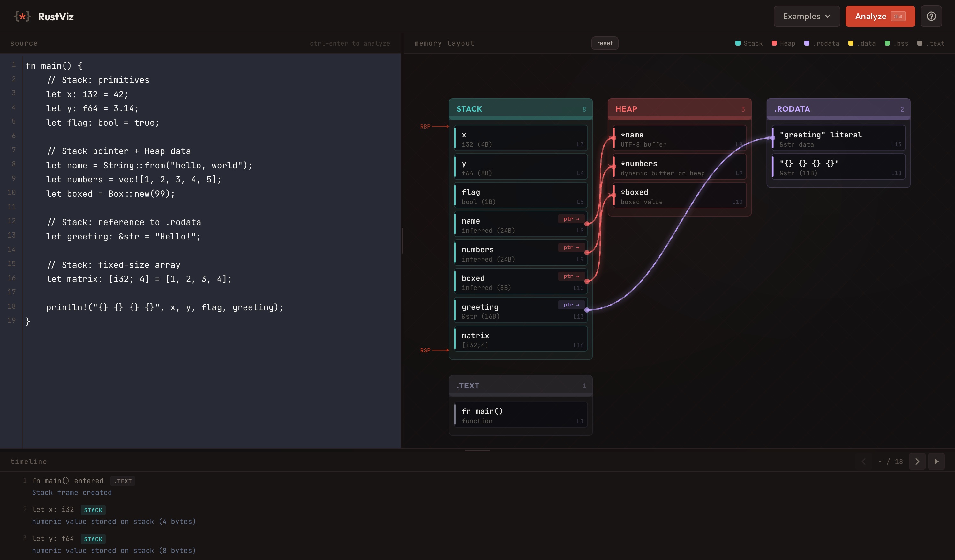This screenshot has width=955, height=560.
Task: Switch to the source panel
Action: (24, 43)
